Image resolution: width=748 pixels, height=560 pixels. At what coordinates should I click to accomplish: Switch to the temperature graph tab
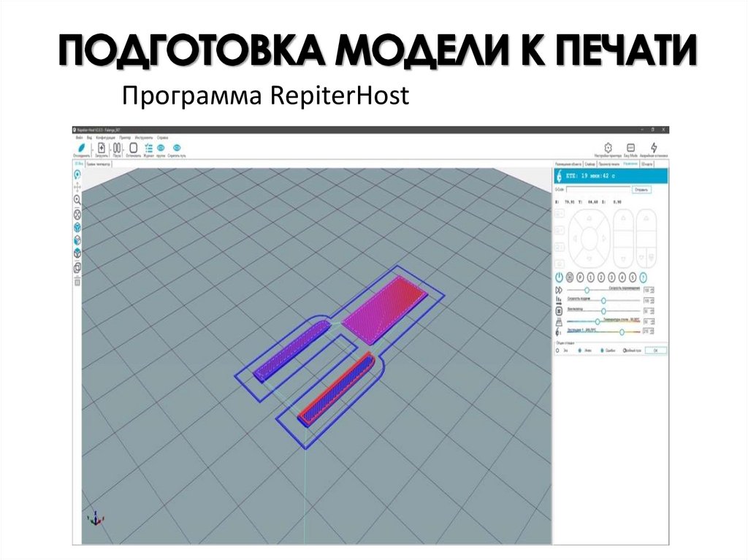click(99, 164)
